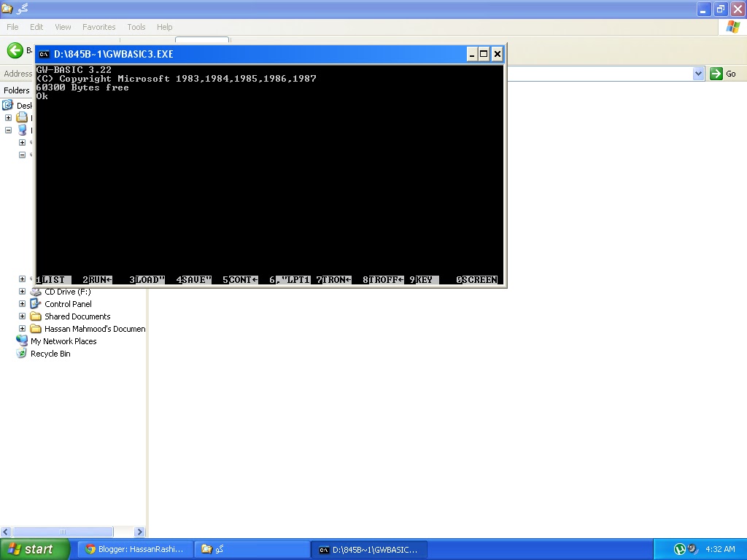Open the Address bar dropdown arrow

coord(698,74)
